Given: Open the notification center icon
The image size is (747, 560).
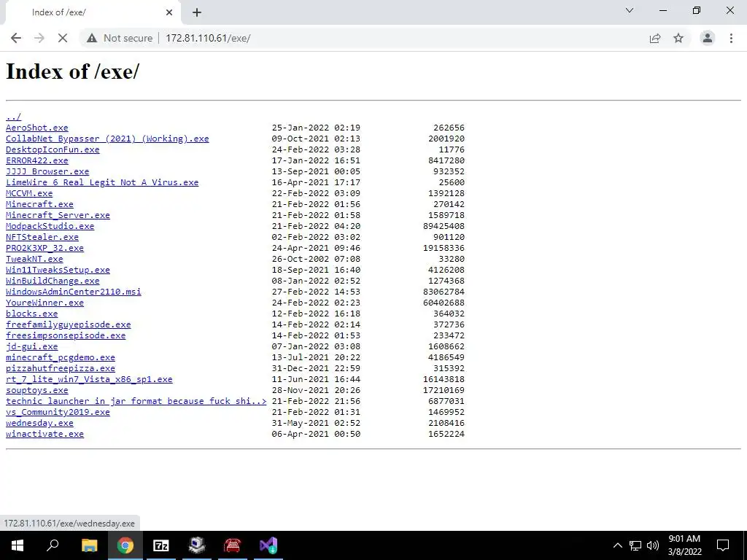Looking at the screenshot, I should point(723,545).
